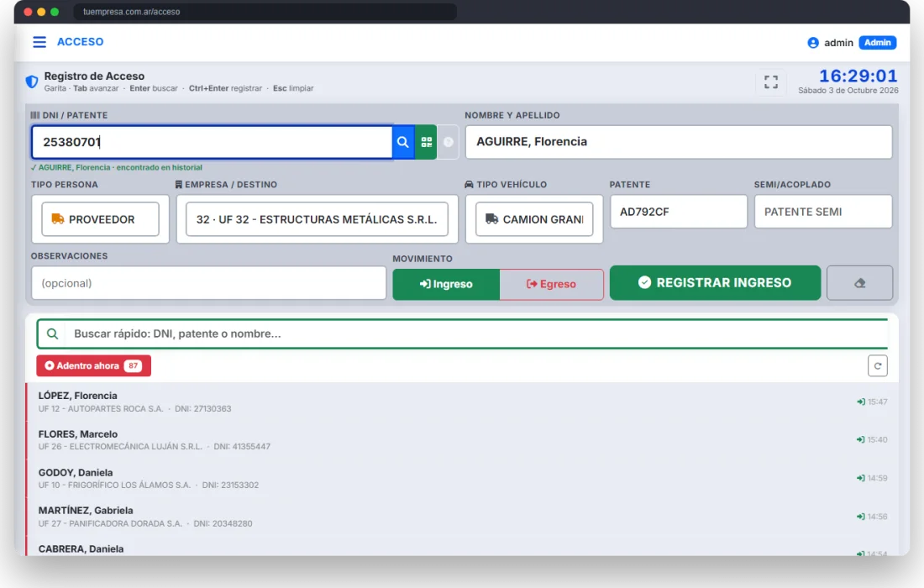Click the Patente field showing AD792CF
924x588 pixels.
pyautogui.click(x=679, y=212)
